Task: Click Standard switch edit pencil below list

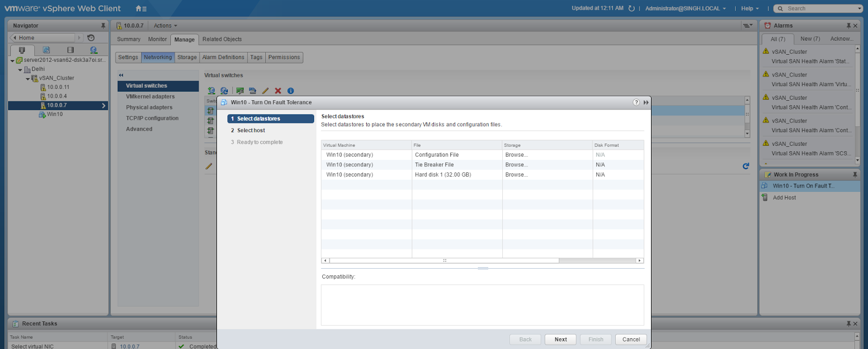Action: 209,166
